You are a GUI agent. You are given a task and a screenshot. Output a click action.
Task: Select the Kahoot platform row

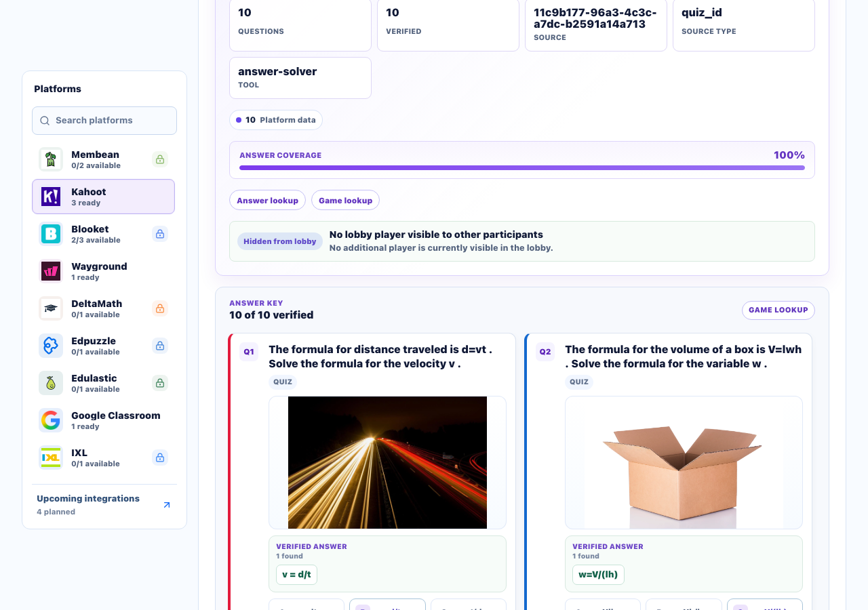pos(103,197)
